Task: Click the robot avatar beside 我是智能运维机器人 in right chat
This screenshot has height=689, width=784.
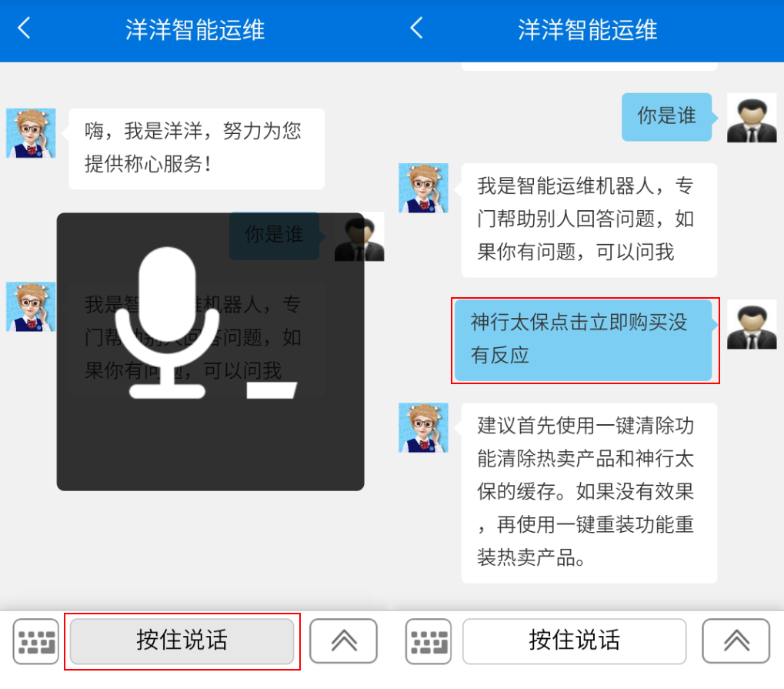Action: [x=423, y=188]
